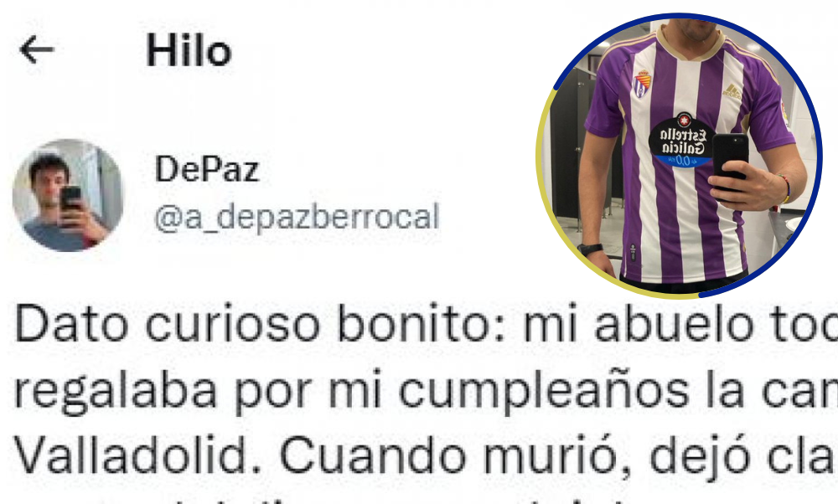Click the text regalaba por mi cumpleaños
The height and width of the screenshot is (504, 838).
click(x=351, y=391)
